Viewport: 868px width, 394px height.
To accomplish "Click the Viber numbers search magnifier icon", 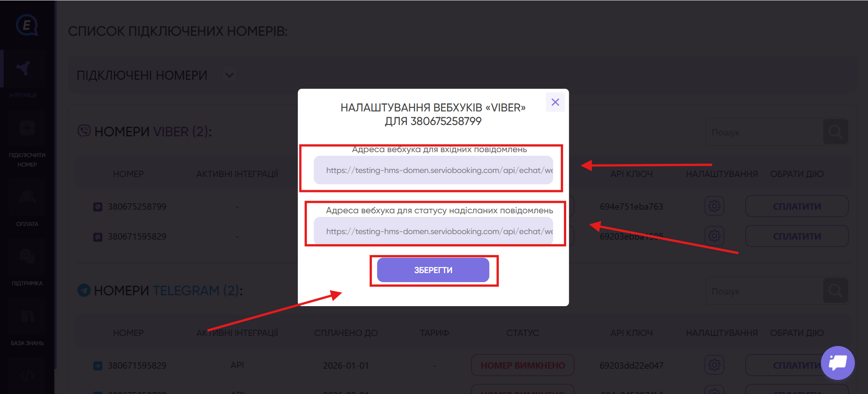I will point(835,132).
